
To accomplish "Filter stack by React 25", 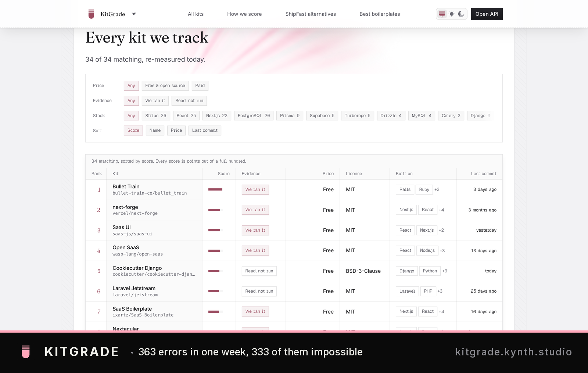I will pyautogui.click(x=186, y=116).
